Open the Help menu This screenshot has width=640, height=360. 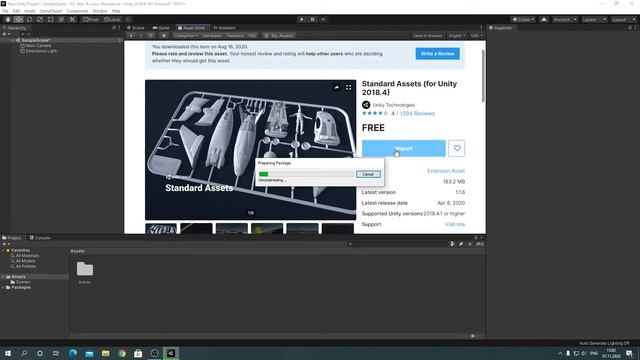click(x=116, y=11)
